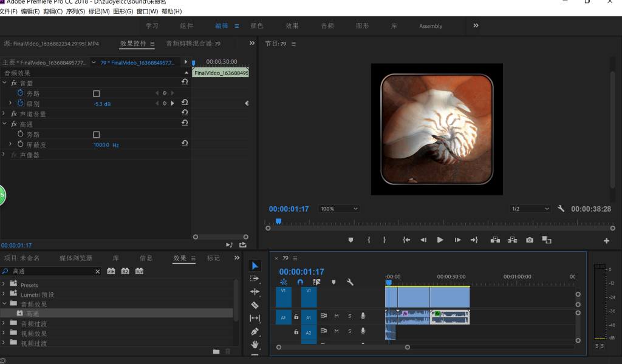
Task: Mute track A1
Action: pos(337,316)
